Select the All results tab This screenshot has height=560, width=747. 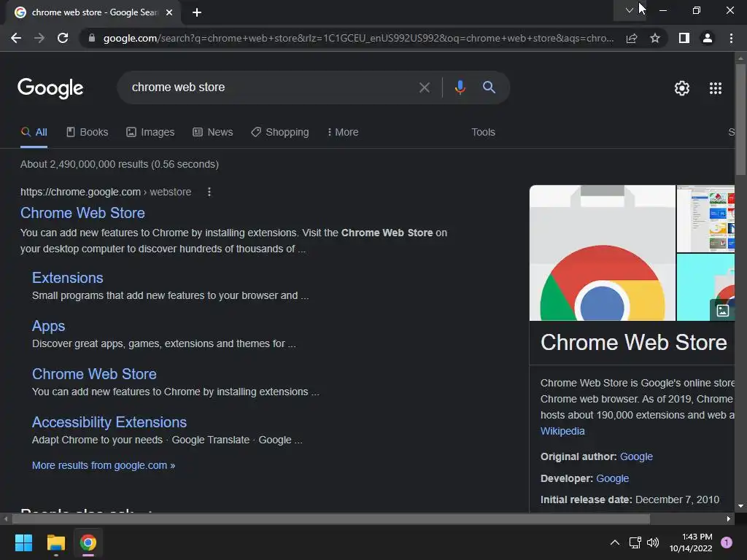point(34,133)
